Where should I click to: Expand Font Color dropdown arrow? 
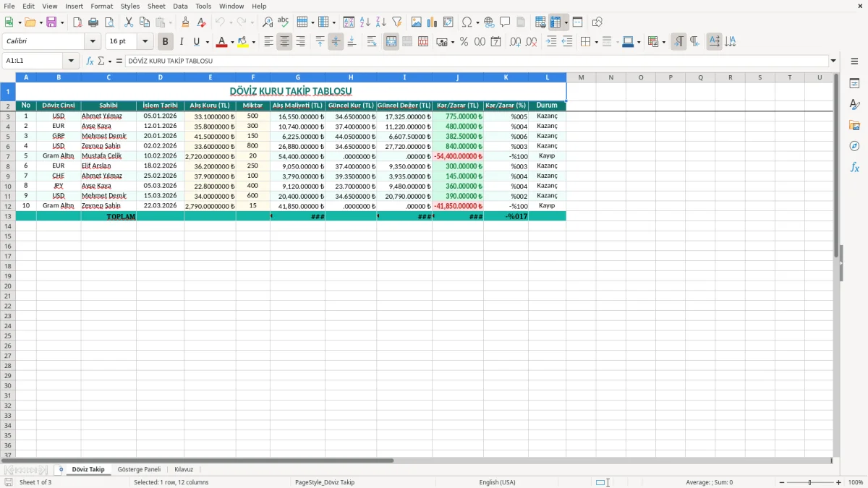(231, 42)
